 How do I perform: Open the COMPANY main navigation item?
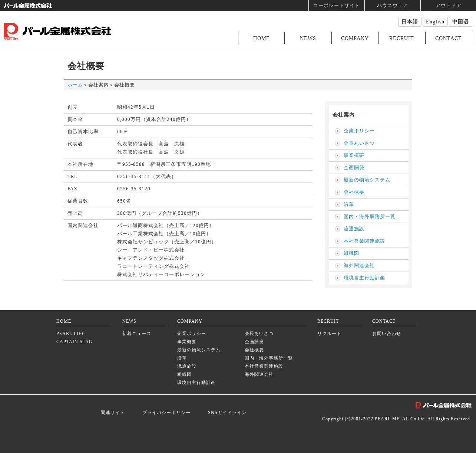(x=355, y=38)
